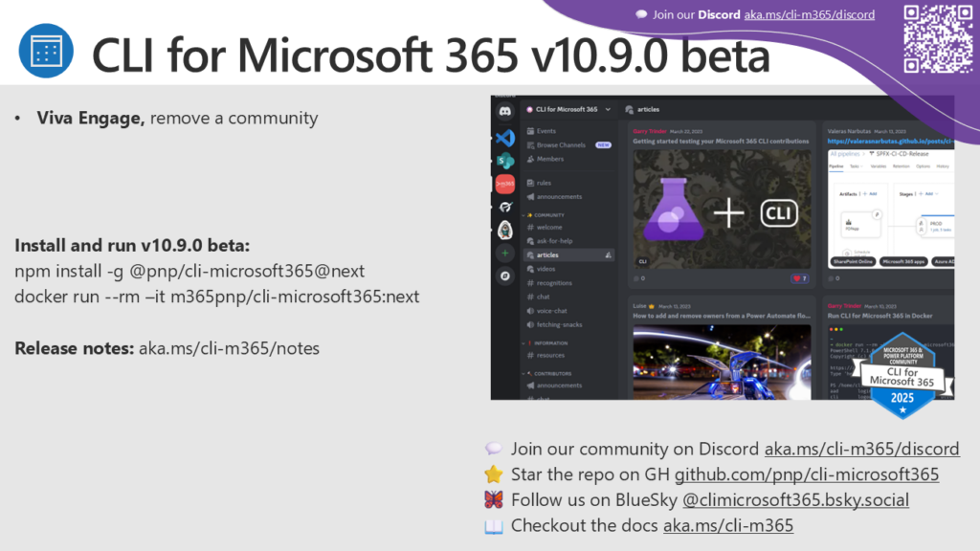Open the Power Automate owners post image

[x=722, y=363]
